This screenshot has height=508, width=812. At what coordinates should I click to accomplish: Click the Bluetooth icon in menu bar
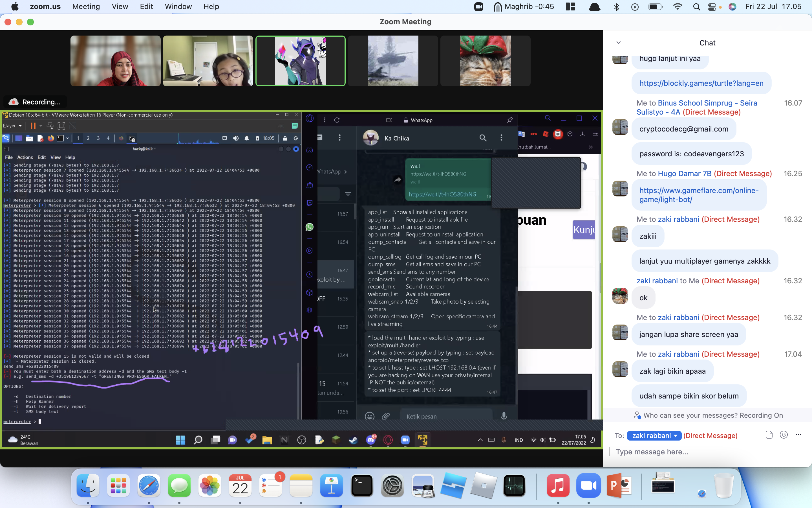coord(616,7)
